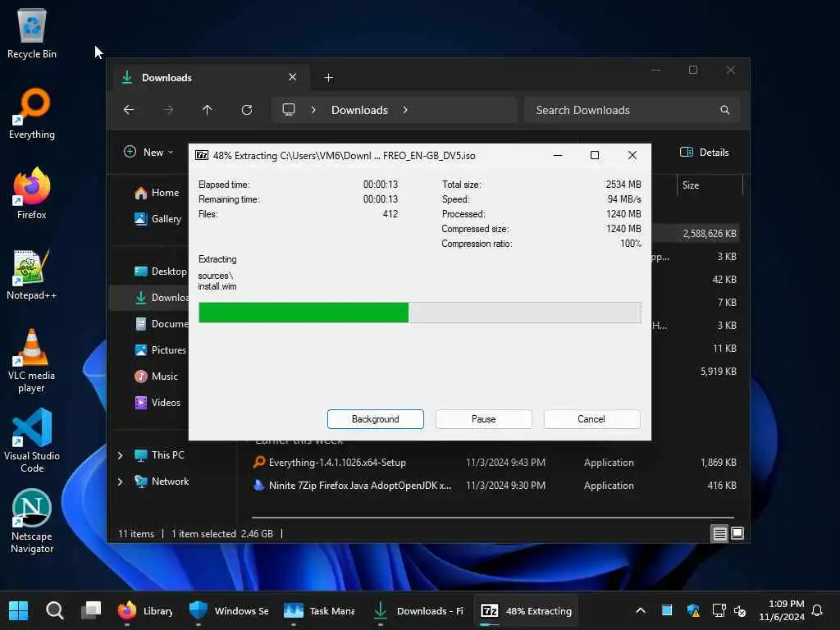The width and height of the screenshot is (840, 630).
Task: Open Music in navigation pane
Action: 157,376
